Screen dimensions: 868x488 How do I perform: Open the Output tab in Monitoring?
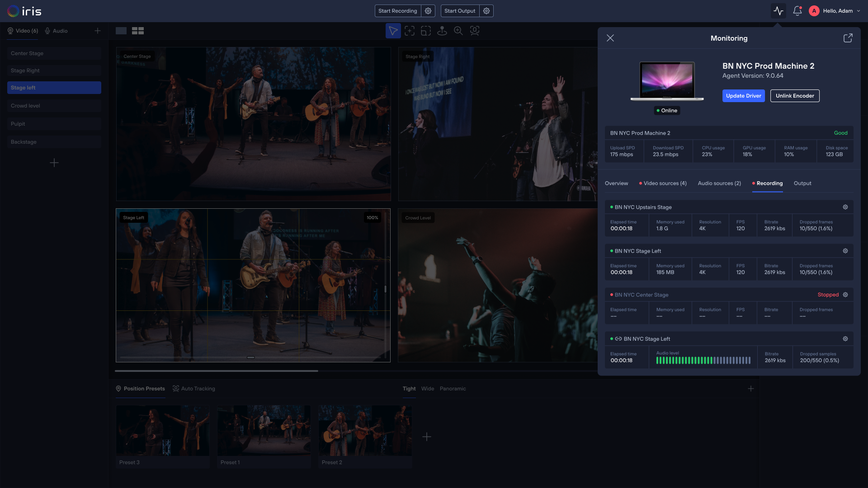point(802,183)
